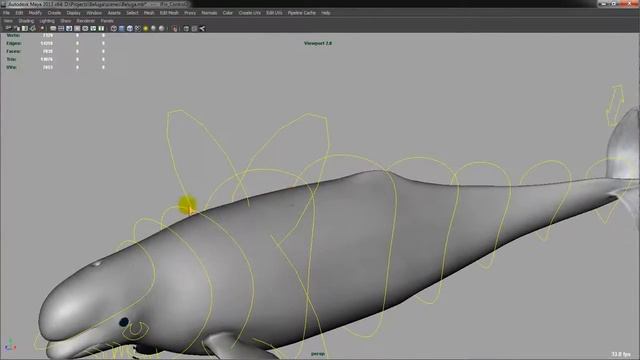Open the Edit menu
The width and height of the screenshot is (640, 360).
tap(19, 13)
